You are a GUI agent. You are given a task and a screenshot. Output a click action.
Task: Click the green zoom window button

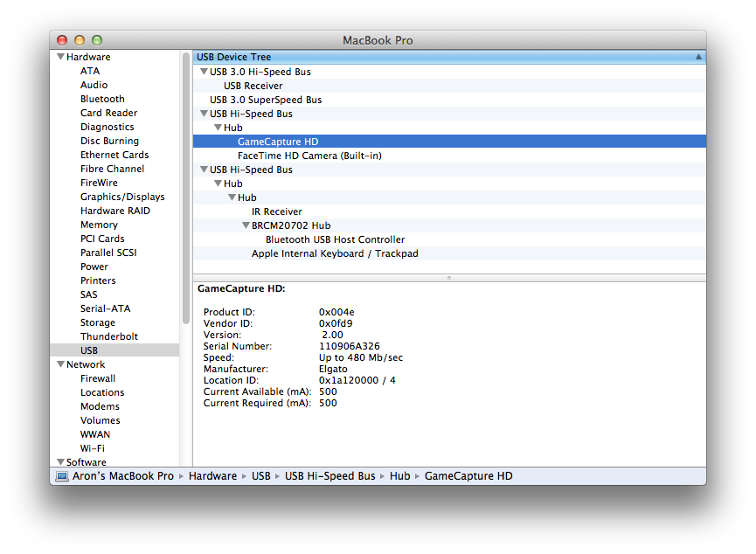pos(97,40)
